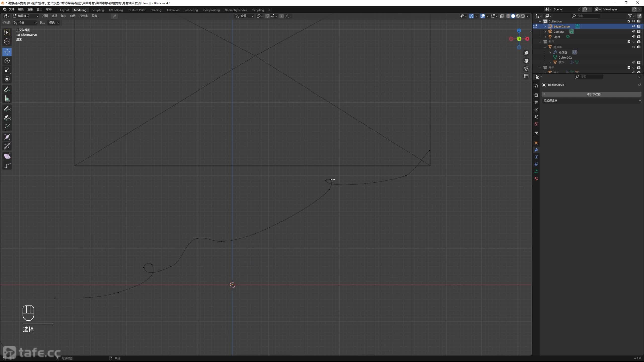The width and height of the screenshot is (644, 362).
Task: Open the 曲线 header menu
Action: click(x=73, y=16)
